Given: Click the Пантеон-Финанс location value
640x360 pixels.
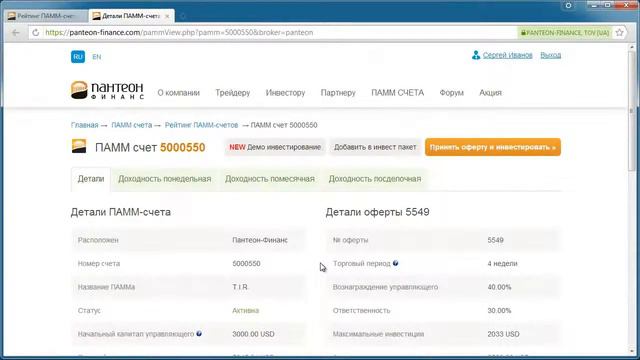Looking at the screenshot, I should click(x=260, y=240).
